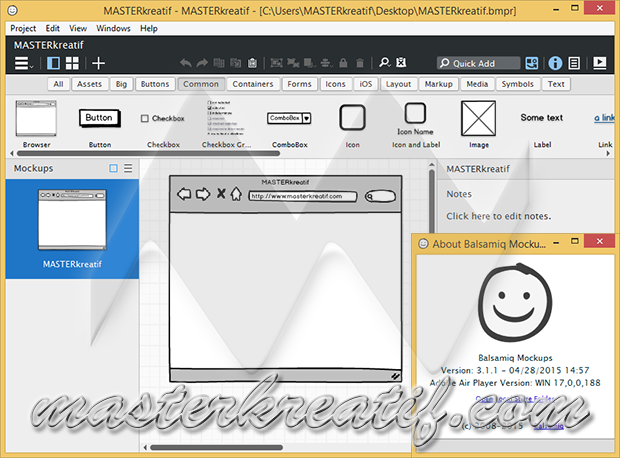Select the All library category
The image size is (620, 458).
pyautogui.click(x=59, y=84)
